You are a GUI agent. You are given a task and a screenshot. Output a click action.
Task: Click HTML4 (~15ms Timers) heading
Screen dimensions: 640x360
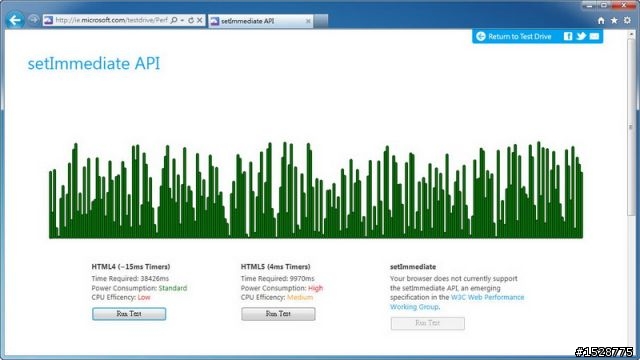tap(131, 267)
